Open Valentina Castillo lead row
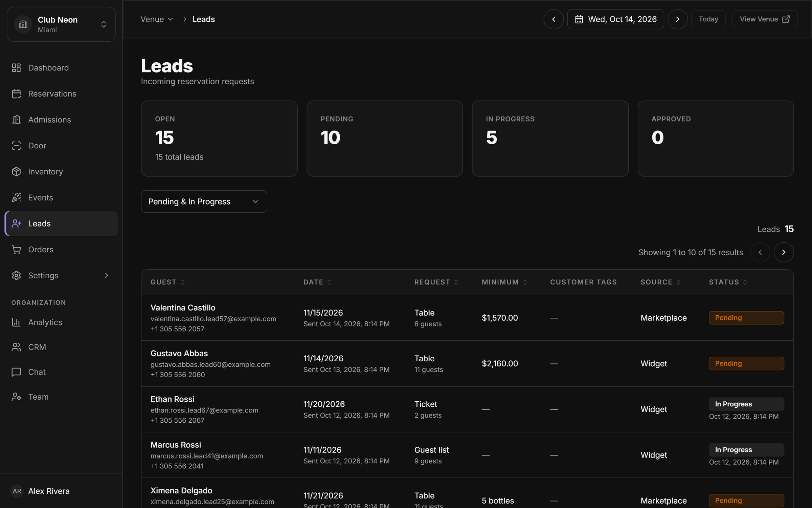The image size is (812, 508). click(467, 318)
